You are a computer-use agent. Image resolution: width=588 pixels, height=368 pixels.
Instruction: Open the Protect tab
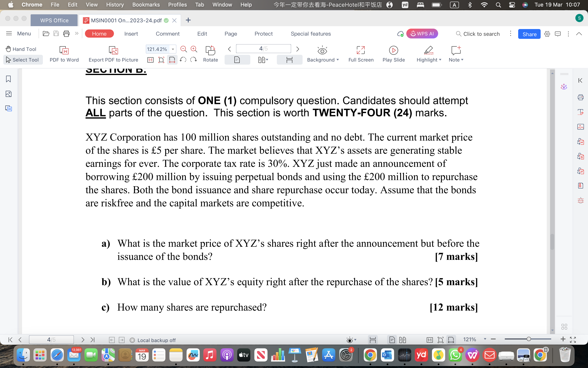point(264,34)
